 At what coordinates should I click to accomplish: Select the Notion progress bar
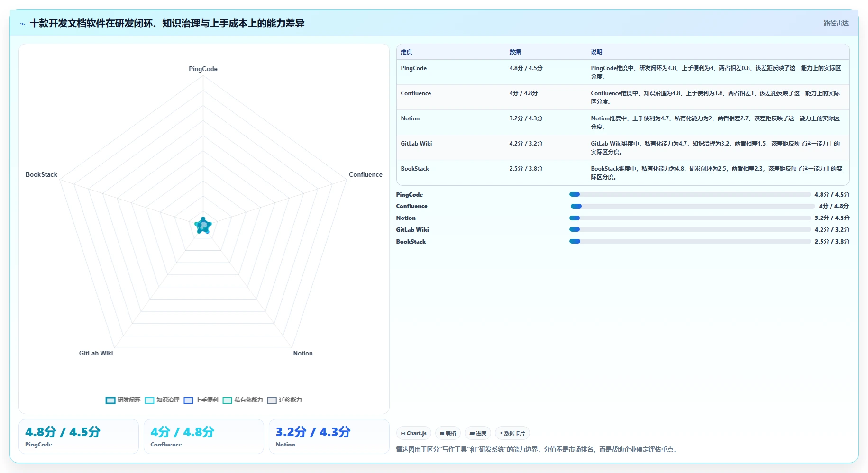[x=690, y=218]
